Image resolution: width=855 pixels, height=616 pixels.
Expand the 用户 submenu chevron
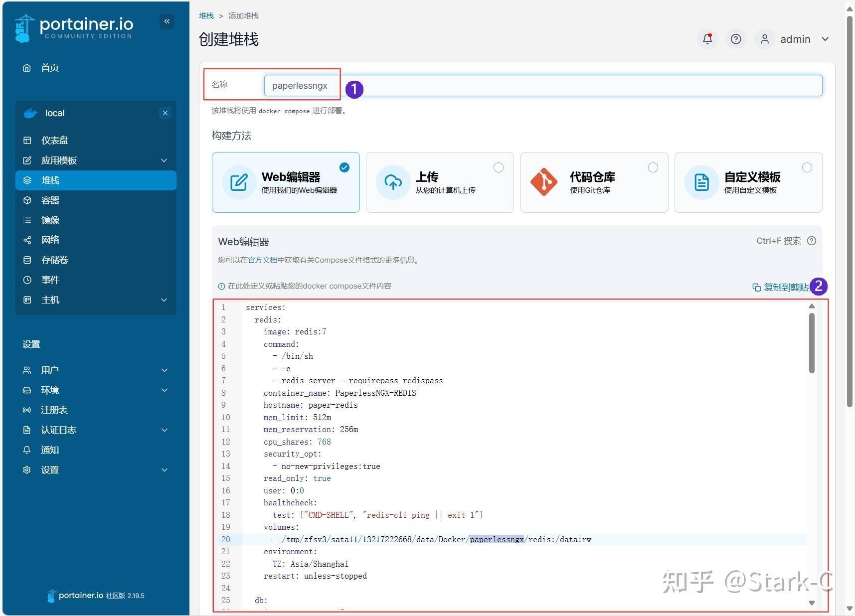[165, 370]
